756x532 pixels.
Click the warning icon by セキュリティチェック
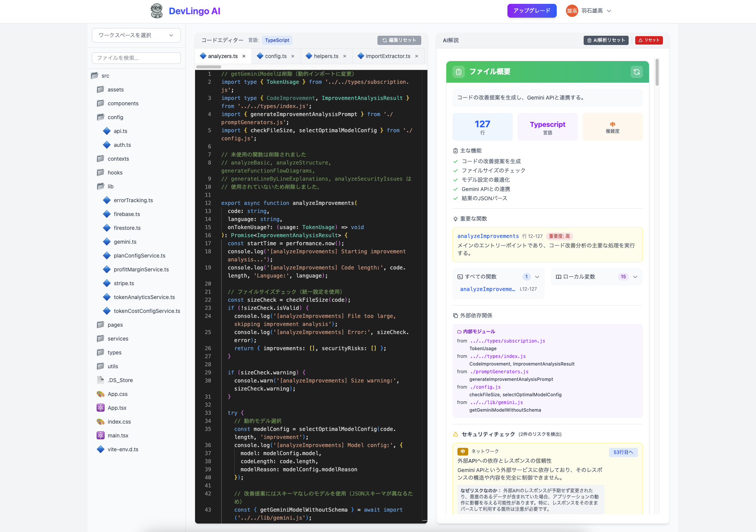(456, 434)
